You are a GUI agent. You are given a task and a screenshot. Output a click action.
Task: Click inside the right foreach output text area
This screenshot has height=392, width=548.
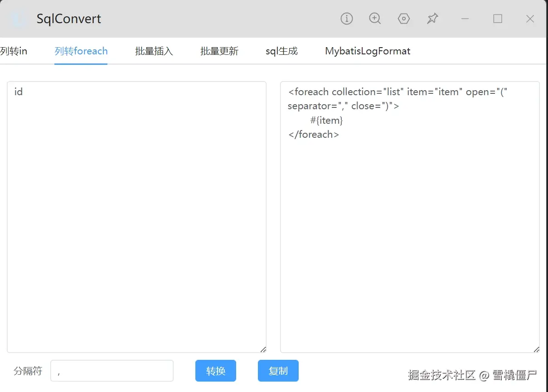pos(410,217)
